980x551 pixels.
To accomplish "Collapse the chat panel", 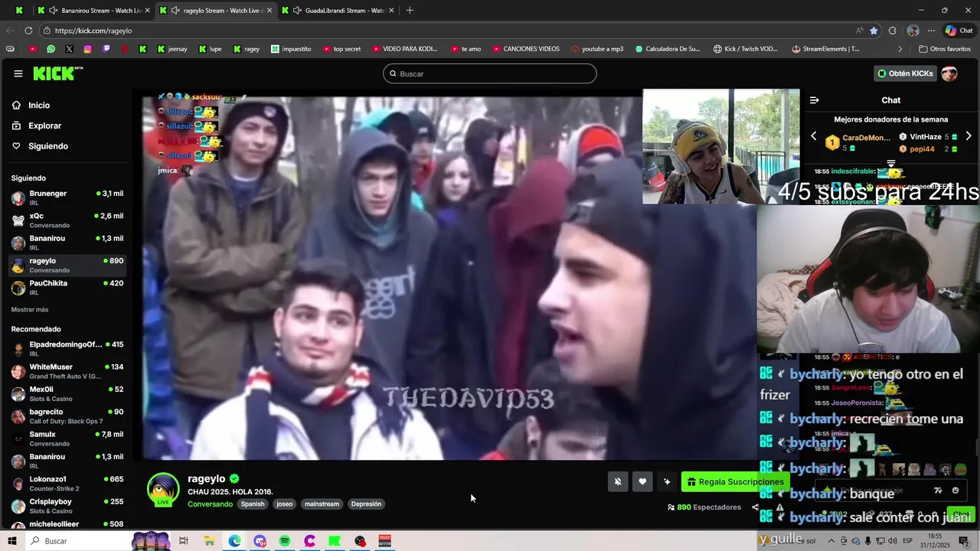I will [x=815, y=100].
